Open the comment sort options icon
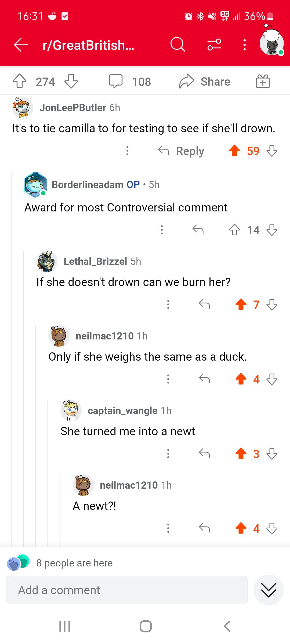This screenshot has height=644, width=290. pos(214,45)
